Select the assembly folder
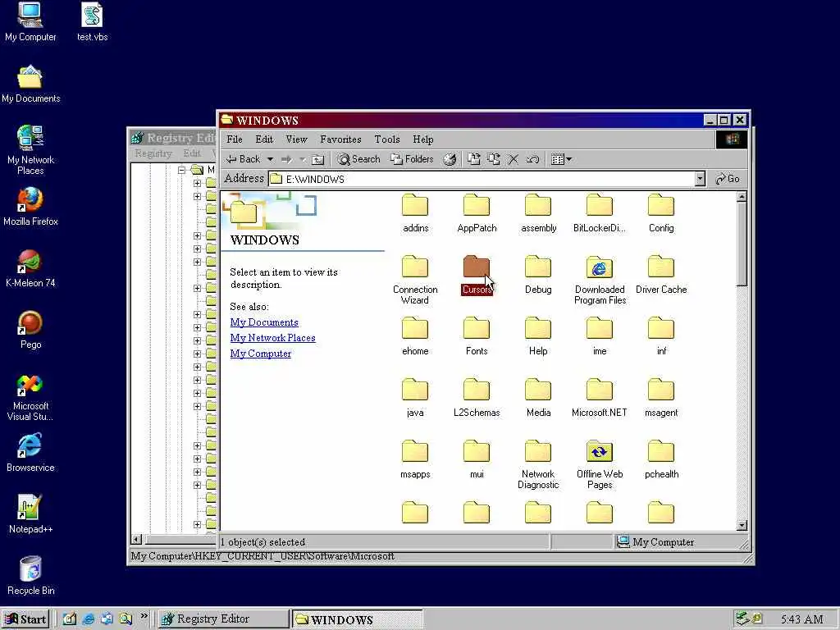The width and height of the screenshot is (840, 630). 538,213
